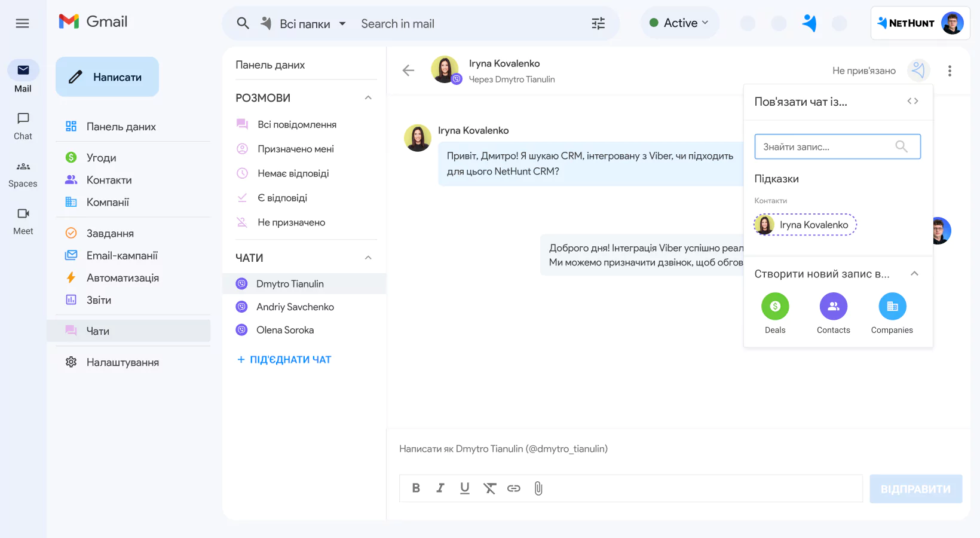Clear text formatting icon
The height and width of the screenshot is (538, 980).
pos(489,488)
